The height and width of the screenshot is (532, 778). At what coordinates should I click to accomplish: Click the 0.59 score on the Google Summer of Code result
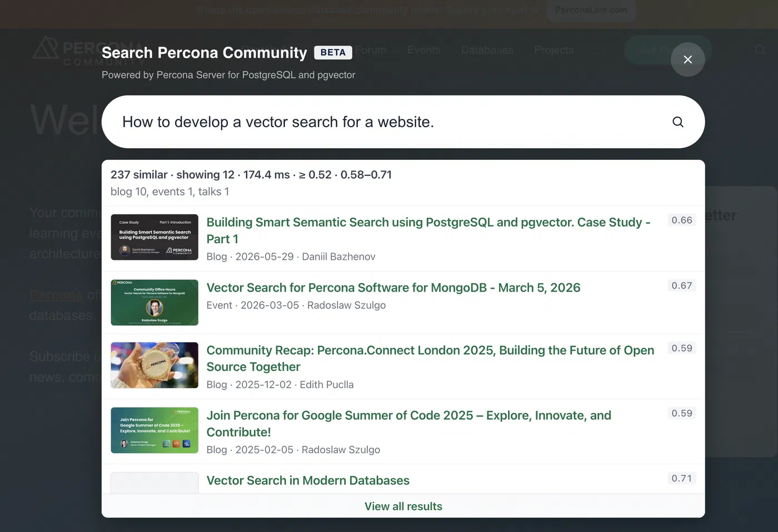click(682, 414)
